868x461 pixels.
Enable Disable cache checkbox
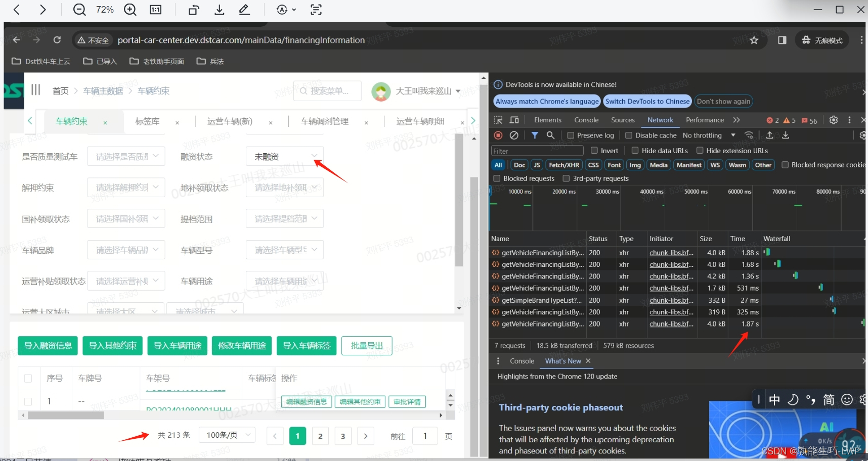pos(629,135)
